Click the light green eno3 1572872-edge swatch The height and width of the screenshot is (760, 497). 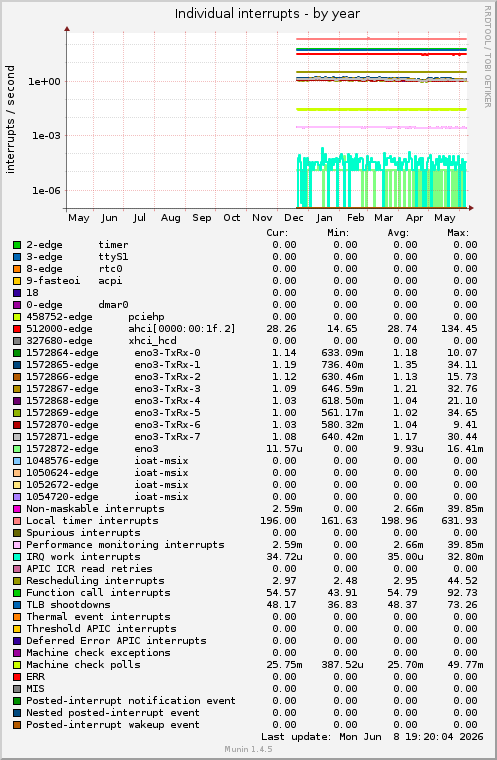pos(17,449)
